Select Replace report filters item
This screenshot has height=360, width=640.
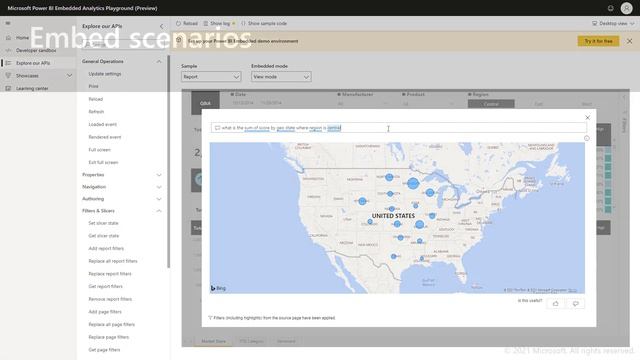110,274
